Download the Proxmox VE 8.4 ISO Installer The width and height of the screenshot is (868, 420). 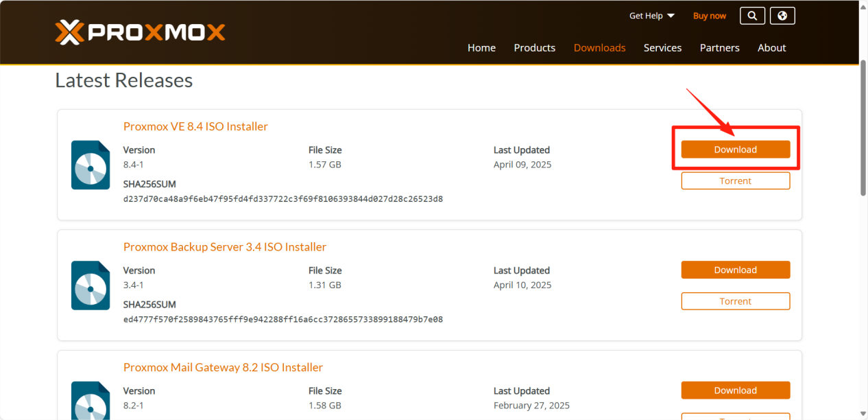(x=736, y=150)
